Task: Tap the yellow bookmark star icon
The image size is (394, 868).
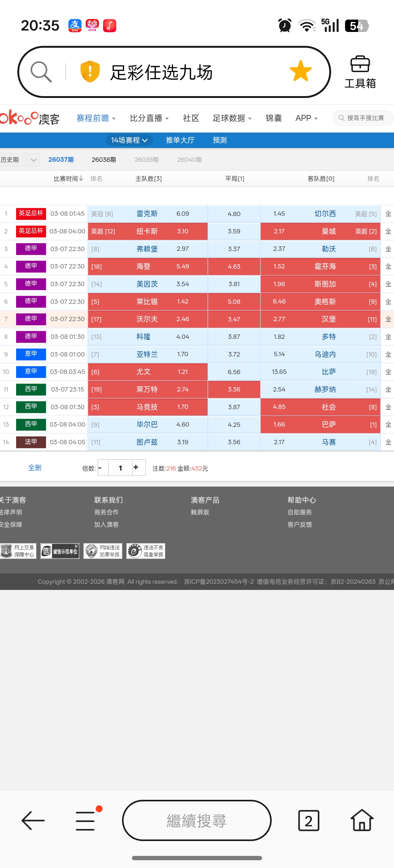Action: tap(300, 71)
